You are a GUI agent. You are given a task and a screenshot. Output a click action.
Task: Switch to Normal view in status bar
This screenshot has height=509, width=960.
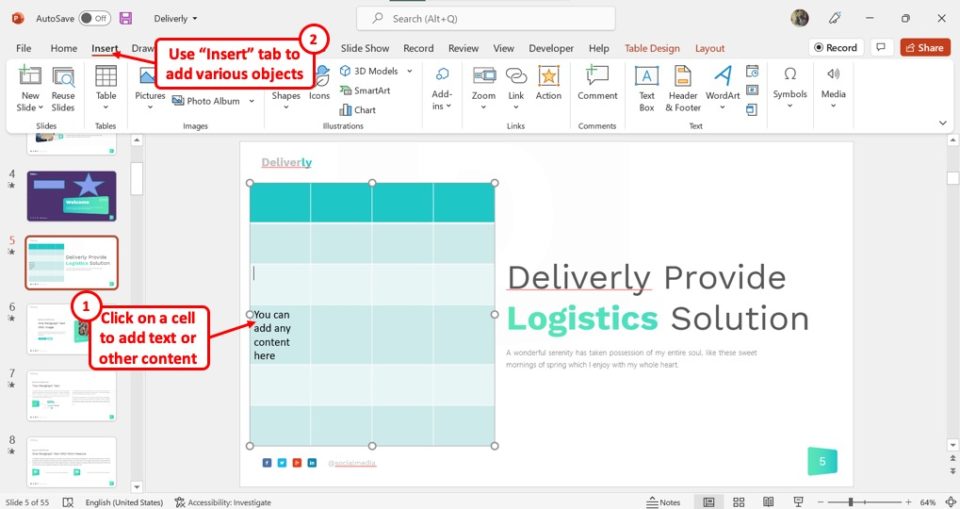tap(708, 502)
